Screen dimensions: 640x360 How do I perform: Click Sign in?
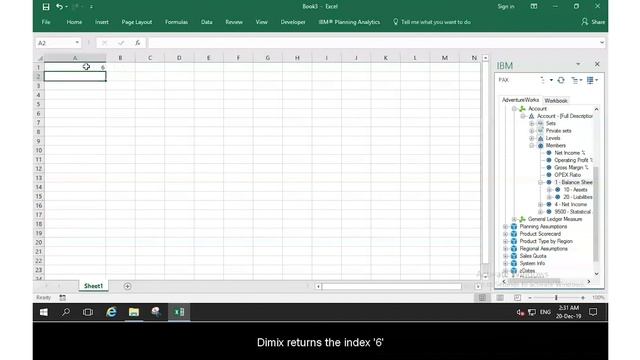coord(506,6)
